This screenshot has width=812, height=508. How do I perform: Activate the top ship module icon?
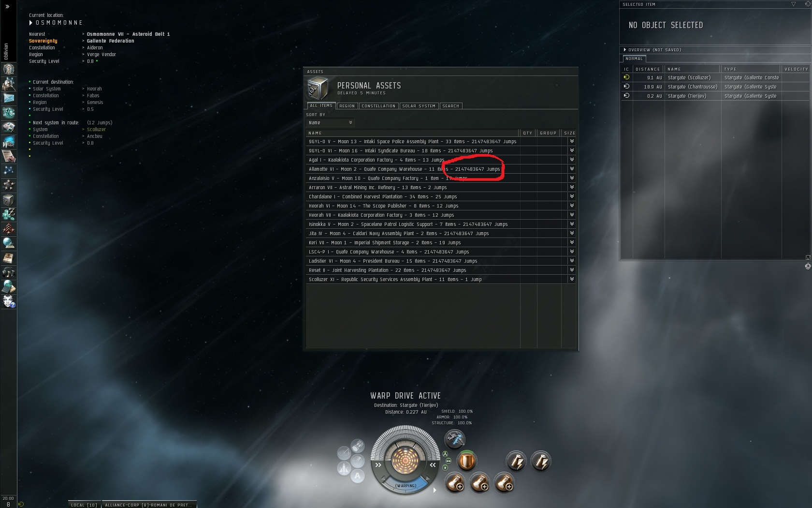pyautogui.click(x=454, y=439)
